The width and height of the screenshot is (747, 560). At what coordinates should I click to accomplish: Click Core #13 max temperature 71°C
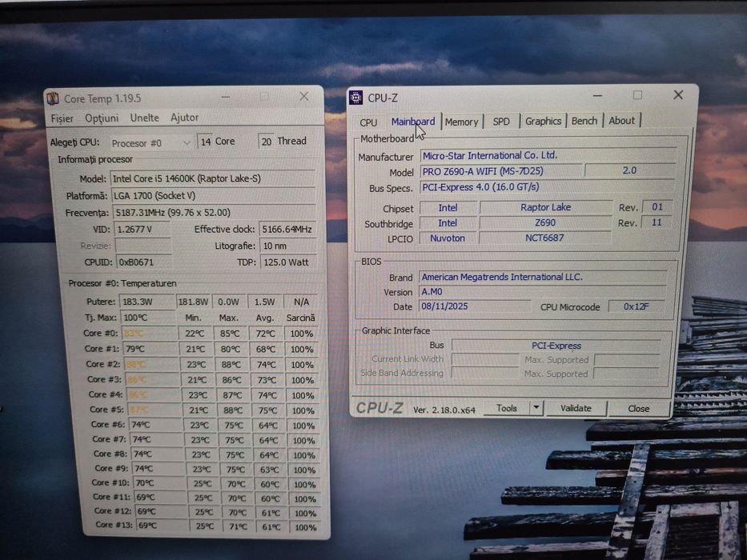point(239,526)
